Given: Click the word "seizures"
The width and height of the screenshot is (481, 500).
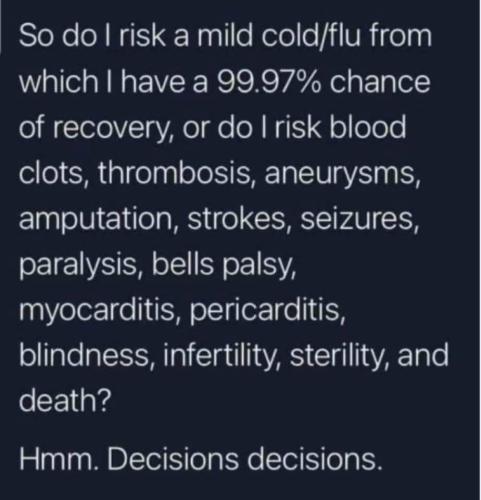Looking at the screenshot, I should (x=357, y=219).
